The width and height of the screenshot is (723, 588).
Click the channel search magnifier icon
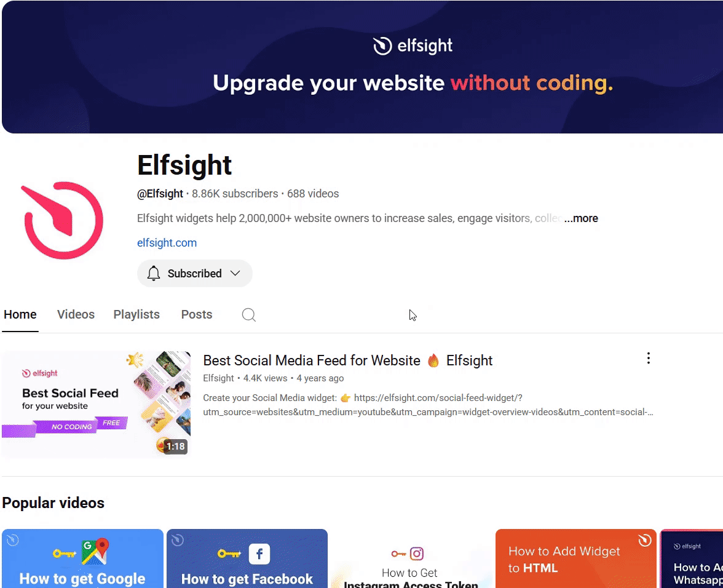pyautogui.click(x=248, y=314)
